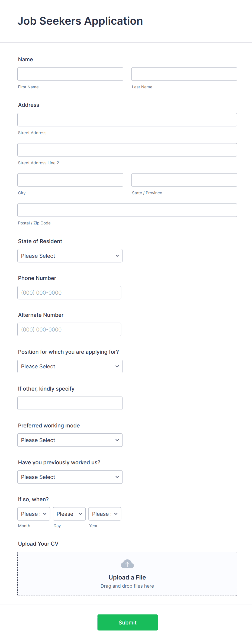Click the If other, kindly specify field
Viewport: 252px width, 644px height.
point(70,403)
